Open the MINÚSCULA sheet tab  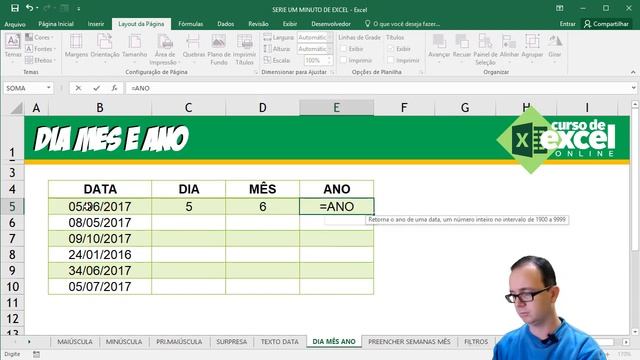124,341
